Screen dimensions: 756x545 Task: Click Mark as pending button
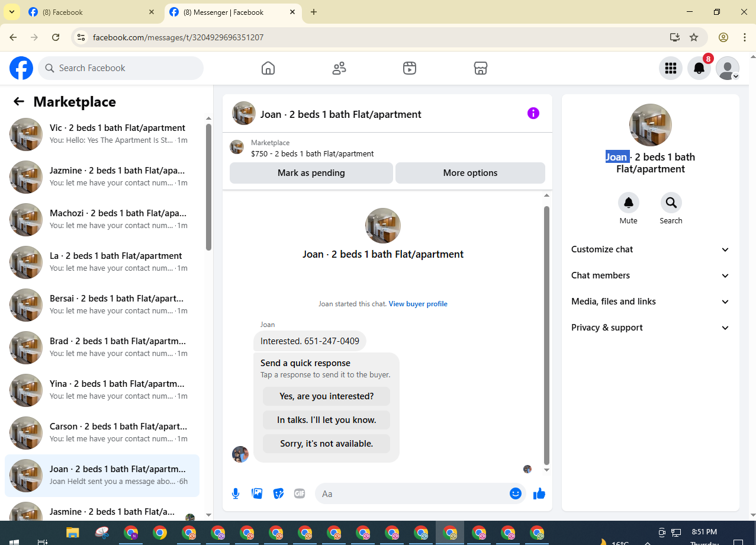point(311,173)
